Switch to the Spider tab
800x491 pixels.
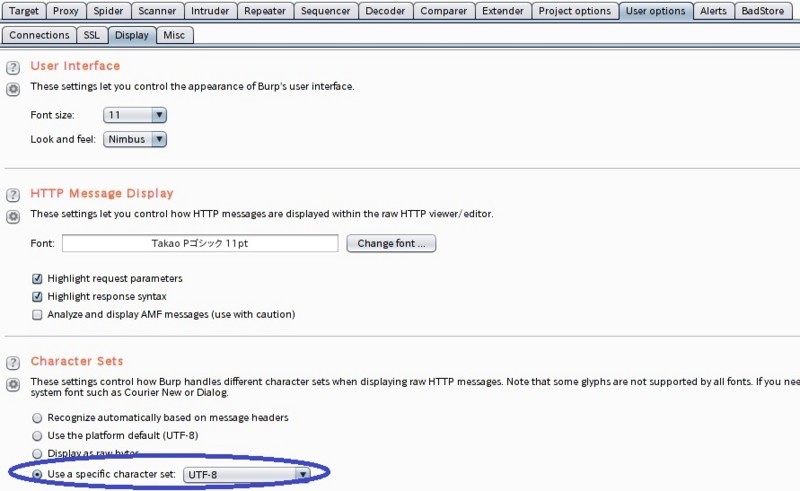click(x=108, y=11)
